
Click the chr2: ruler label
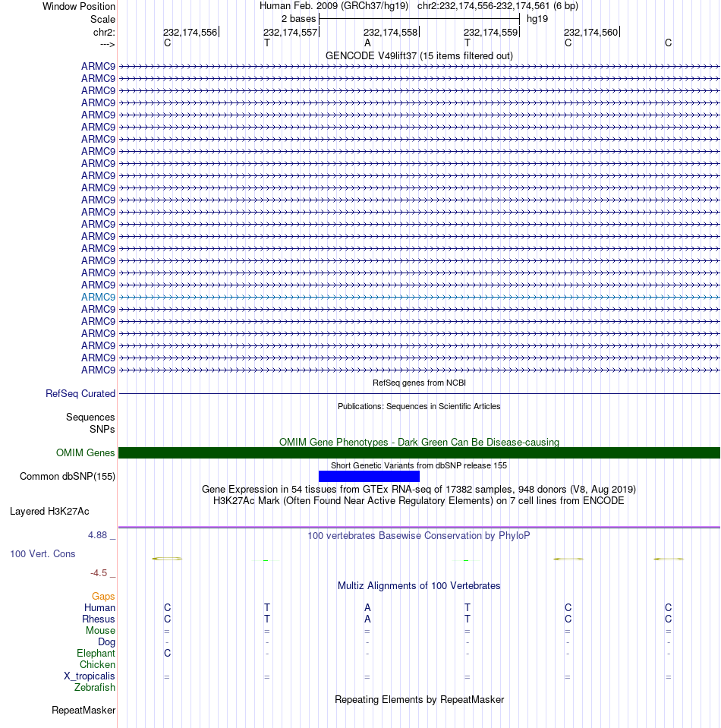coord(104,33)
